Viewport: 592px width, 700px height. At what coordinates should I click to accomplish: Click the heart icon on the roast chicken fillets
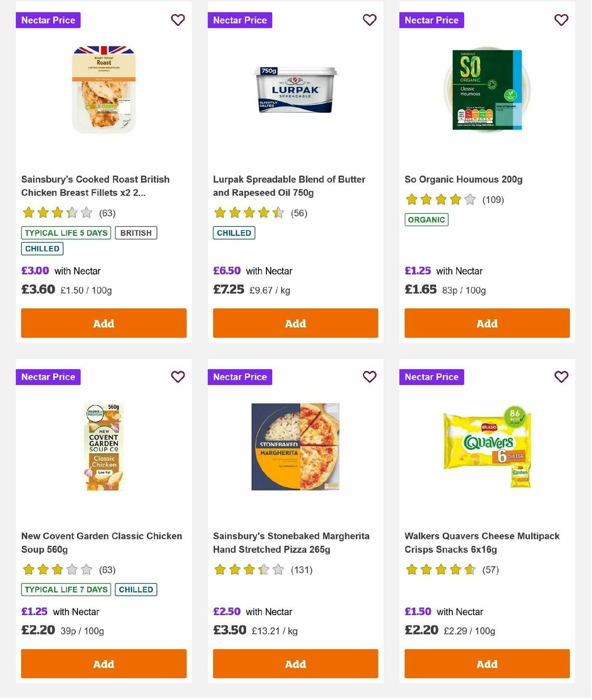click(178, 20)
